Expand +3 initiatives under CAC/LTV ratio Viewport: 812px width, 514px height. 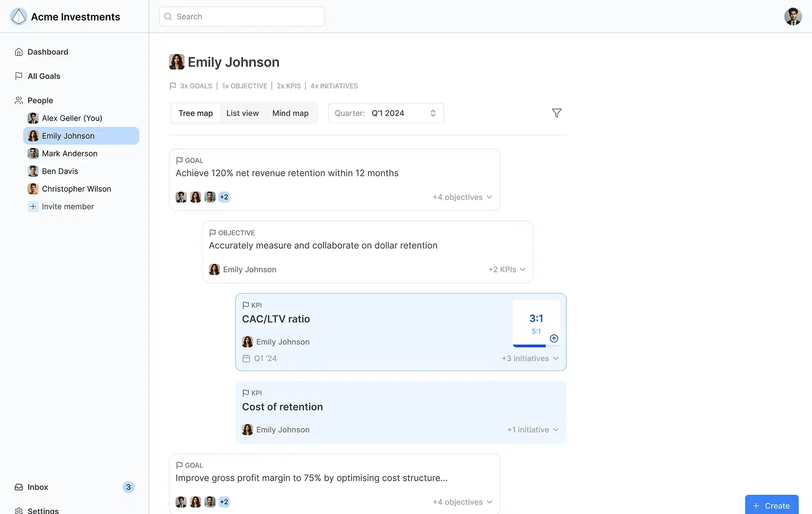click(x=530, y=358)
